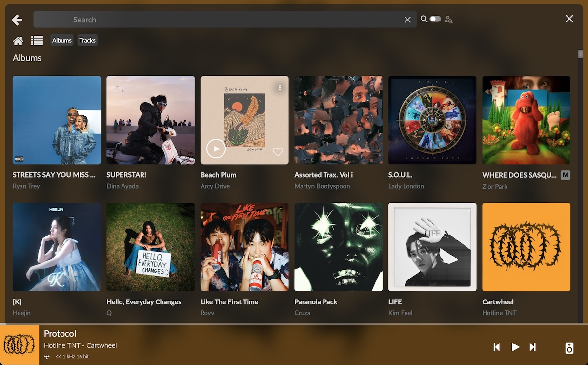Click the now-playing Cartwheel artwork

(x=20, y=345)
